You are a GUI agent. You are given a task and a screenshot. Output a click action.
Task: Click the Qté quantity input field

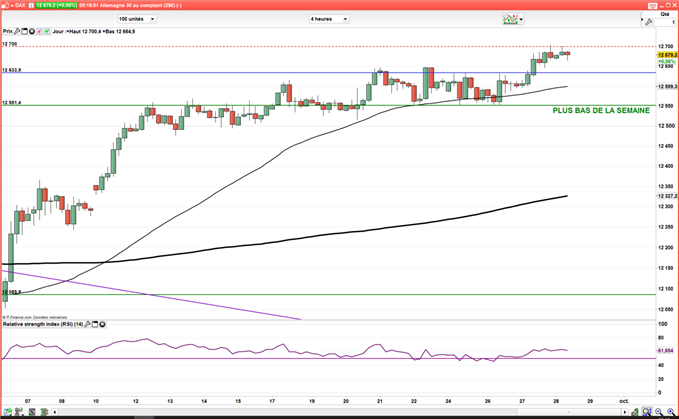click(665, 22)
